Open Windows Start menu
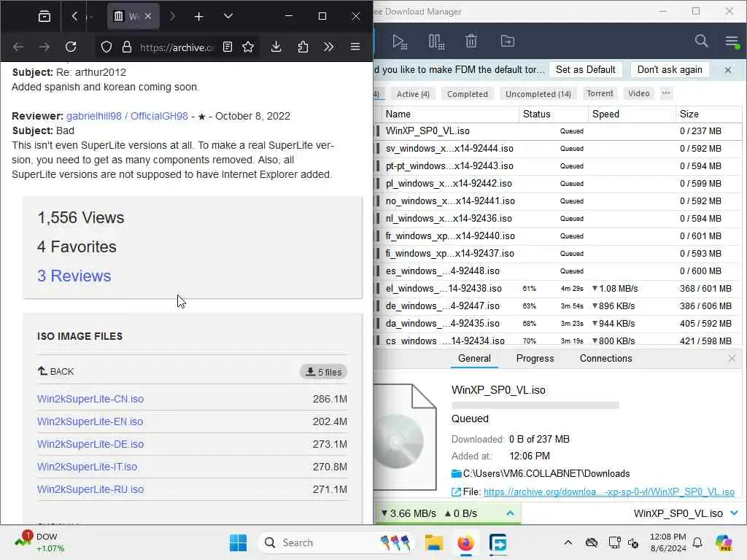The image size is (747, 560). [238, 542]
